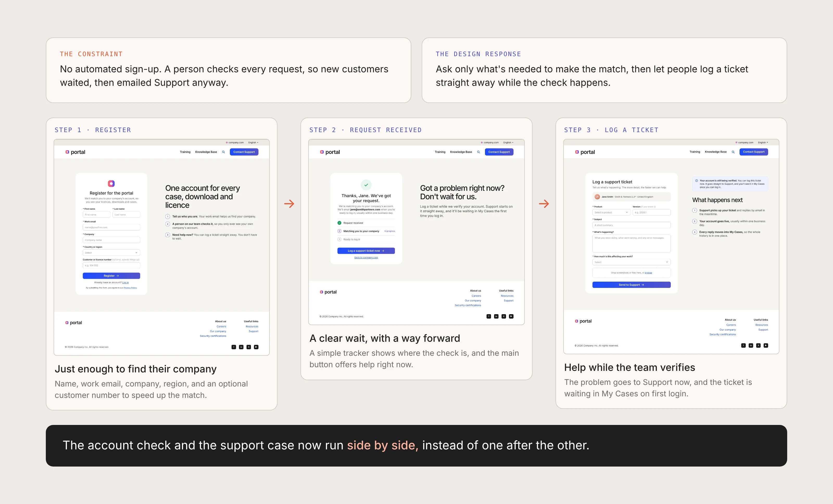Click the search magnifier in Step 2 mockup header
833x504 pixels.
click(478, 152)
